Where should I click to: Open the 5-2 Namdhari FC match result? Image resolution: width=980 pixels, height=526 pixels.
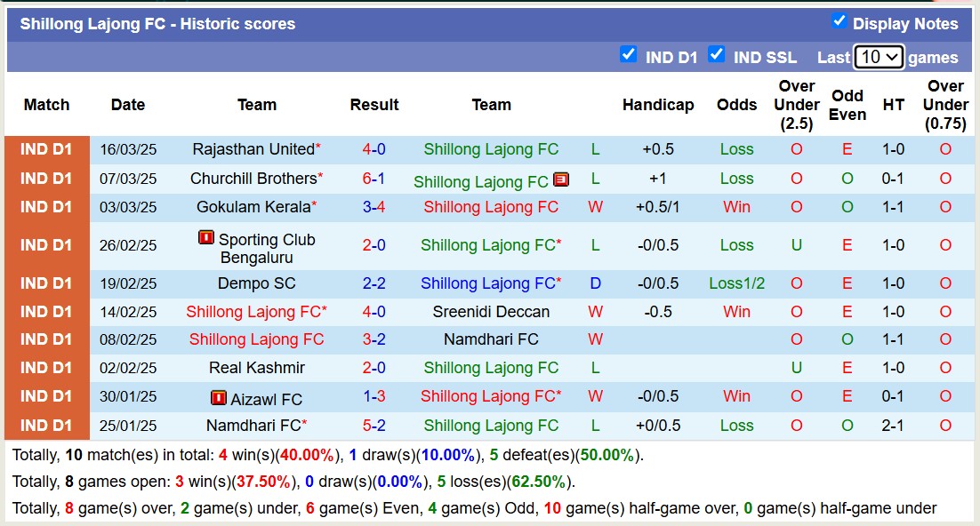(374, 426)
